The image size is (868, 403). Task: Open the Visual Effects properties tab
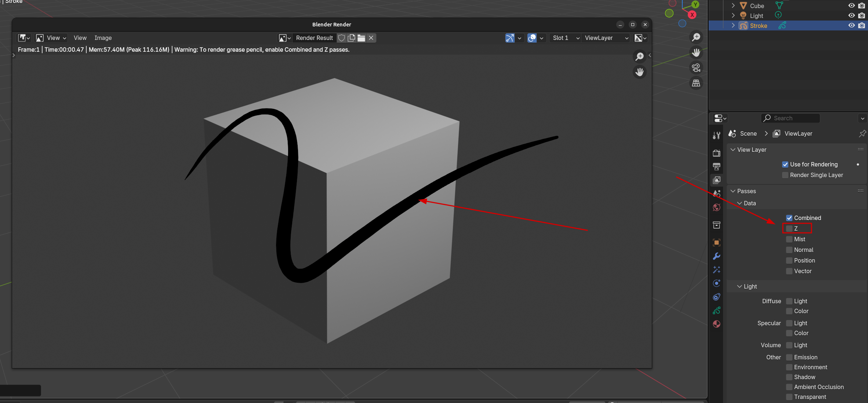coord(716,270)
